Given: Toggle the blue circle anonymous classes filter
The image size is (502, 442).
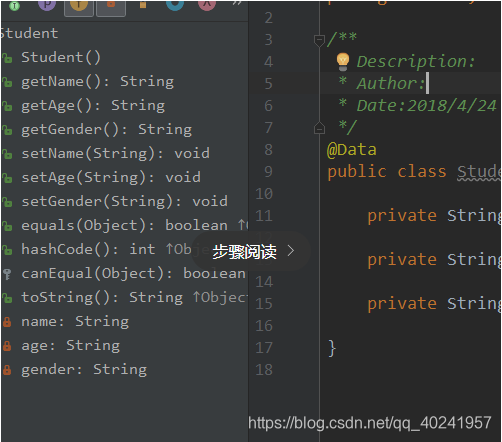Looking at the screenshot, I should pyautogui.click(x=175, y=5).
